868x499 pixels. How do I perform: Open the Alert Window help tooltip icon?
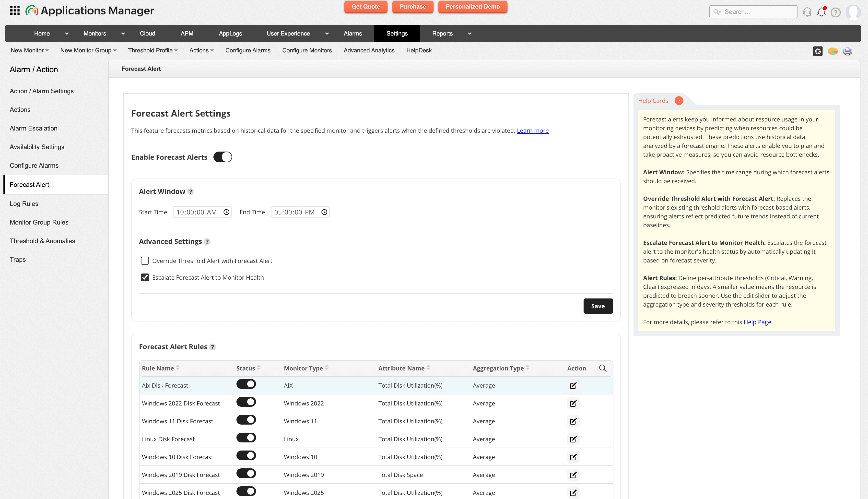tap(191, 192)
